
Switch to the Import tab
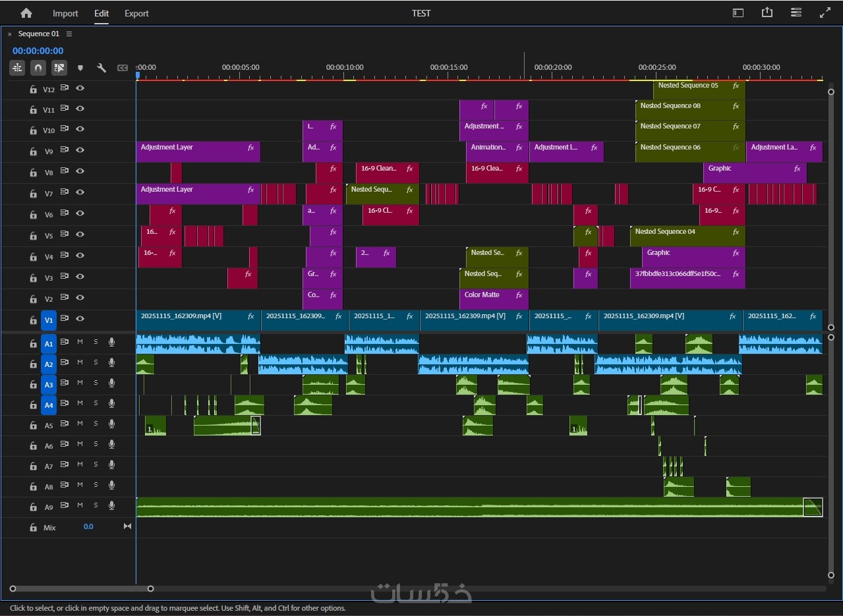[65, 13]
